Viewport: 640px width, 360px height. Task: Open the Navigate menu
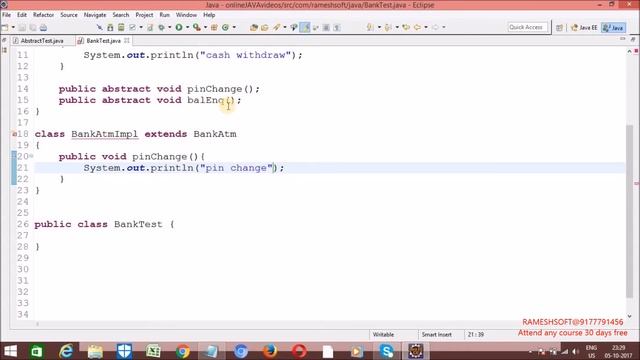pos(95,15)
